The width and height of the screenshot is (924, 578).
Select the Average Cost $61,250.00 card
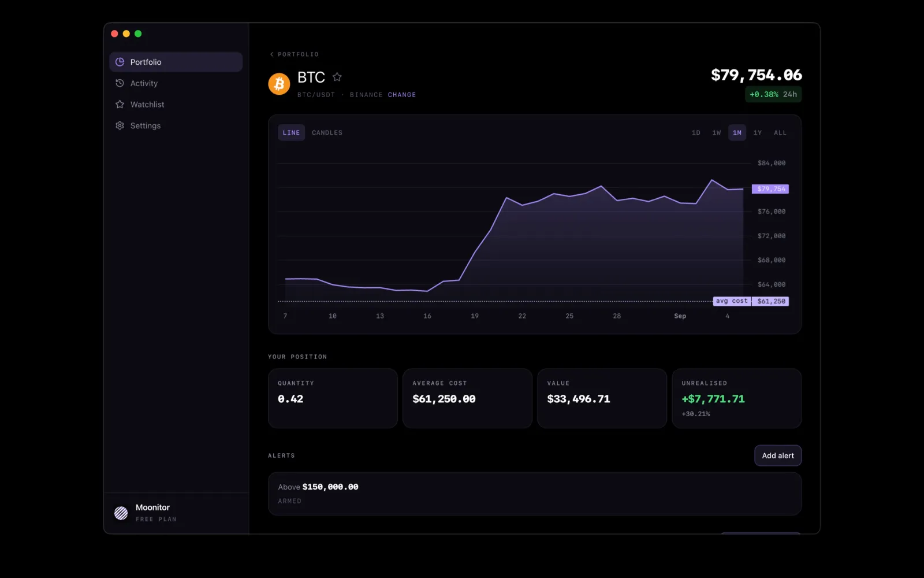(x=467, y=398)
